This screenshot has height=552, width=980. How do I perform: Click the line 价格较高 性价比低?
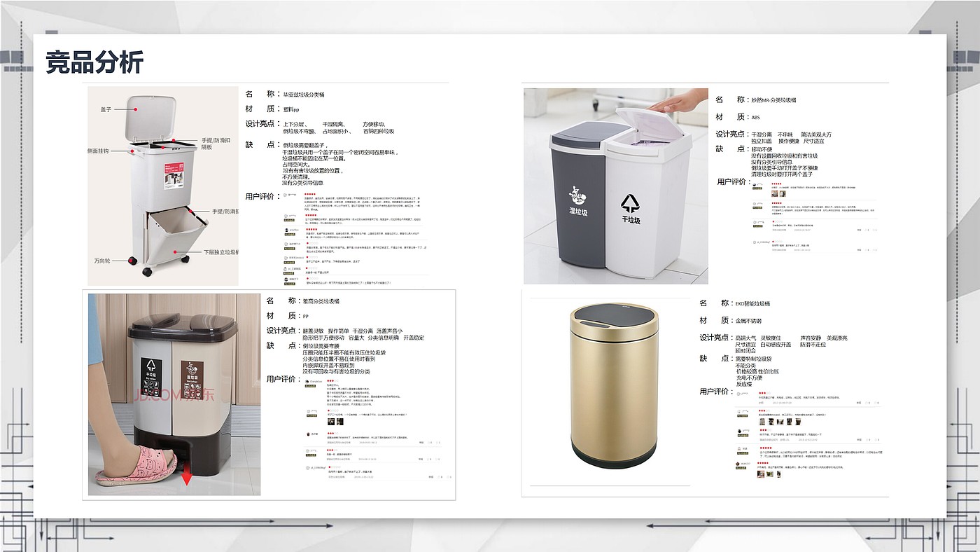[x=757, y=371]
